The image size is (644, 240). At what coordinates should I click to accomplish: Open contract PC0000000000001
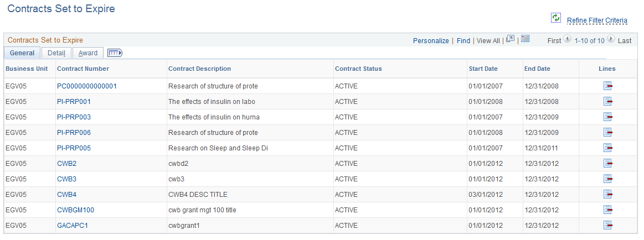(87, 86)
